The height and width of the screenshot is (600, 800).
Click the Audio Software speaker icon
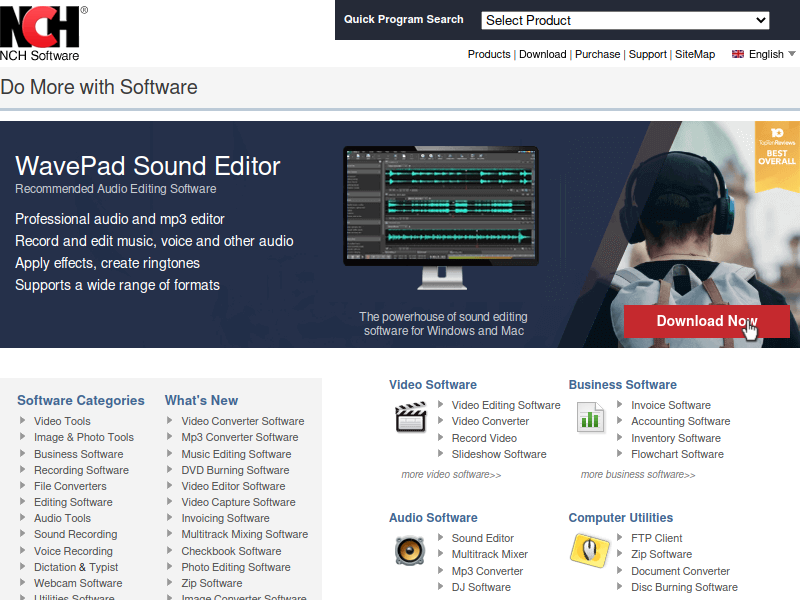coord(410,551)
